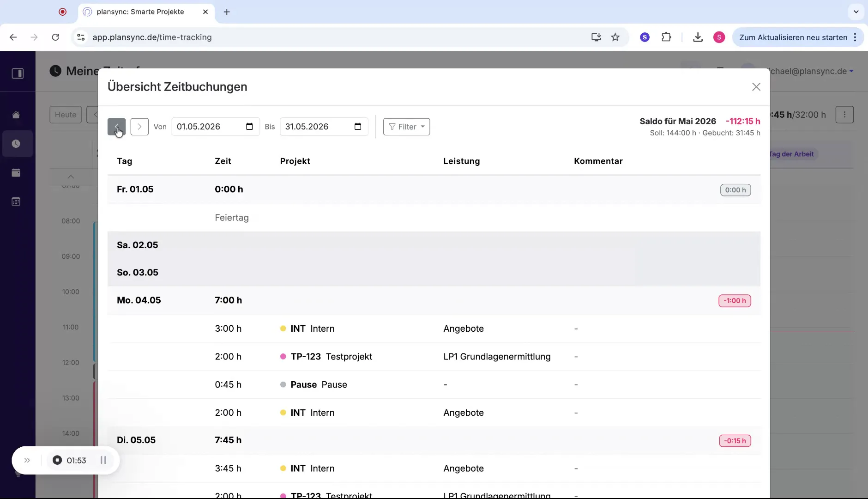Go to the next month with right chevron
868x499 pixels.
point(139,127)
